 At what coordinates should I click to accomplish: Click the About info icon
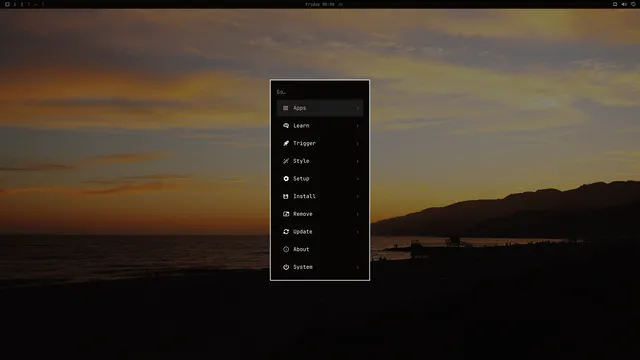tap(286, 249)
